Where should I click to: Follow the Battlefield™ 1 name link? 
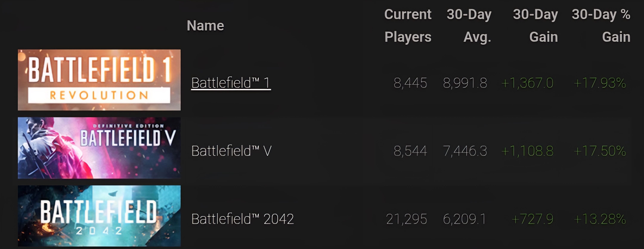231,83
